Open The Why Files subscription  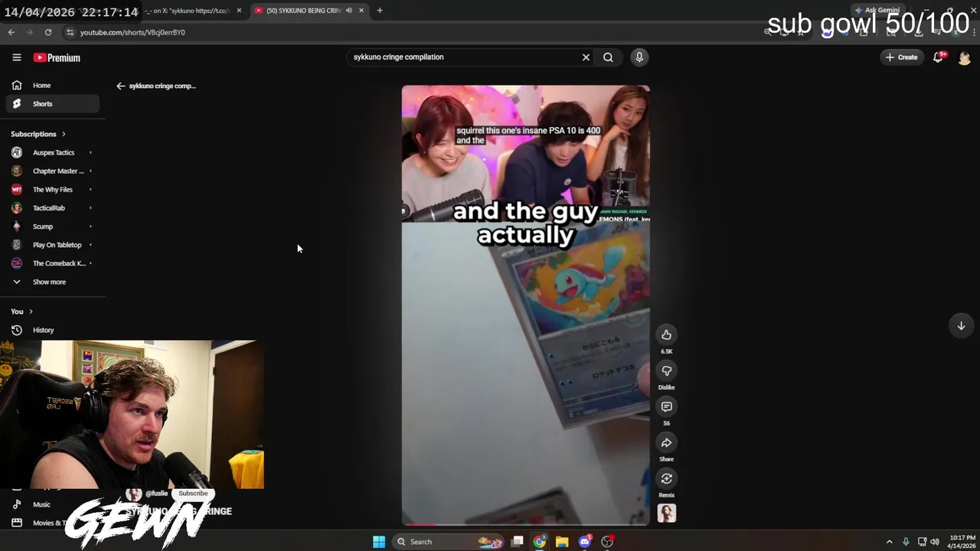(52, 190)
